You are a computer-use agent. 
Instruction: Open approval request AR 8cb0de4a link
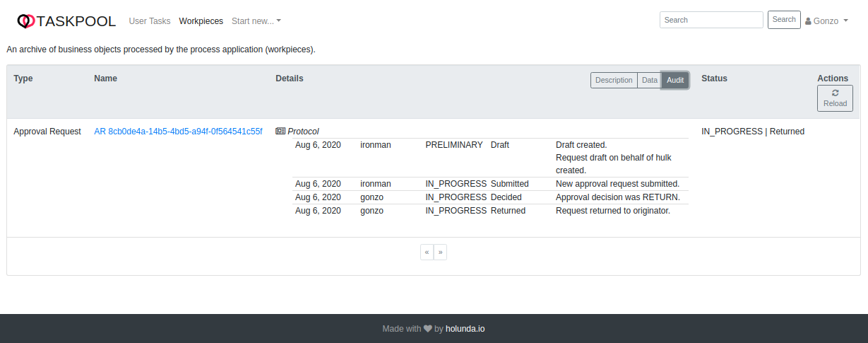(178, 132)
